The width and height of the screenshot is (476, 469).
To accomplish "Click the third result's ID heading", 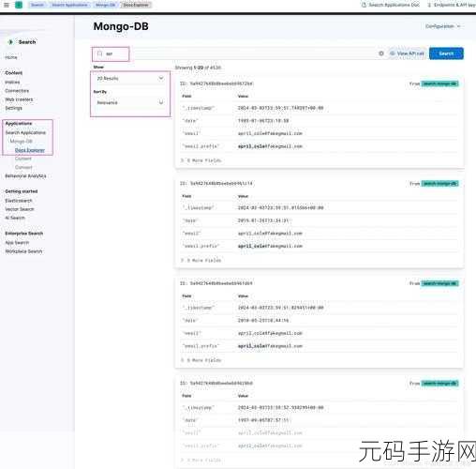I will (216, 283).
